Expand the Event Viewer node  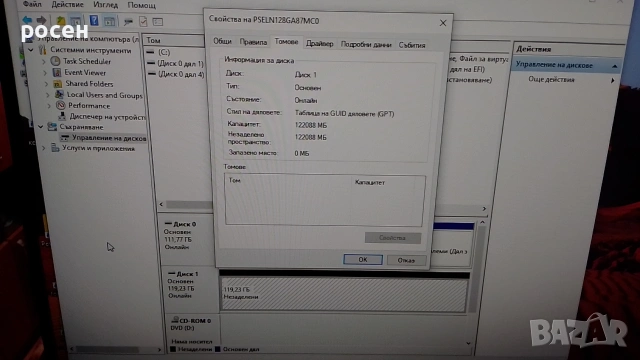46,73
